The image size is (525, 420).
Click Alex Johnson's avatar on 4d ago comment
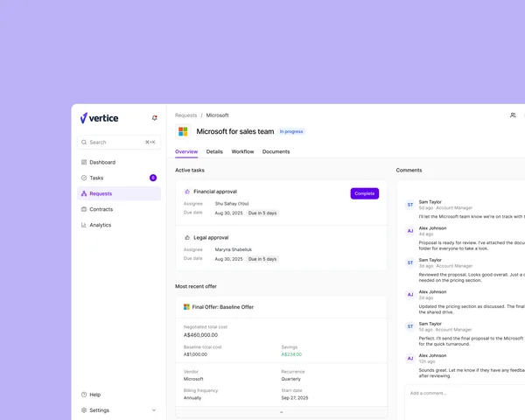(410, 231)
